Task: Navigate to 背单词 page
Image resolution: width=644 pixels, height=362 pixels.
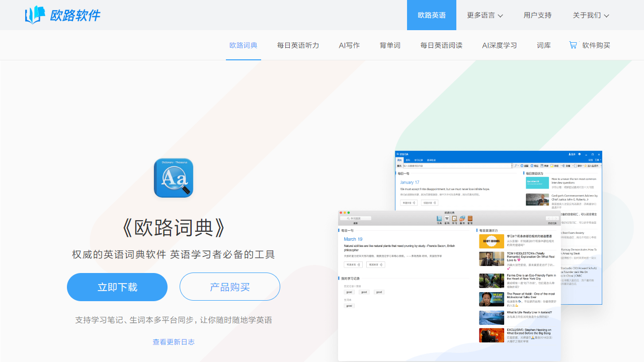Action: (390, 45)
